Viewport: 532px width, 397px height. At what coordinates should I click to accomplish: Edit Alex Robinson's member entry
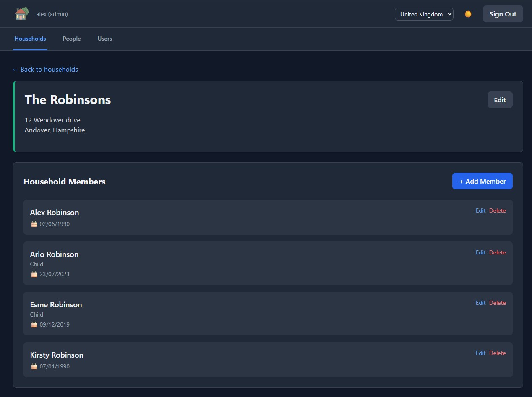tap(480, 210)
